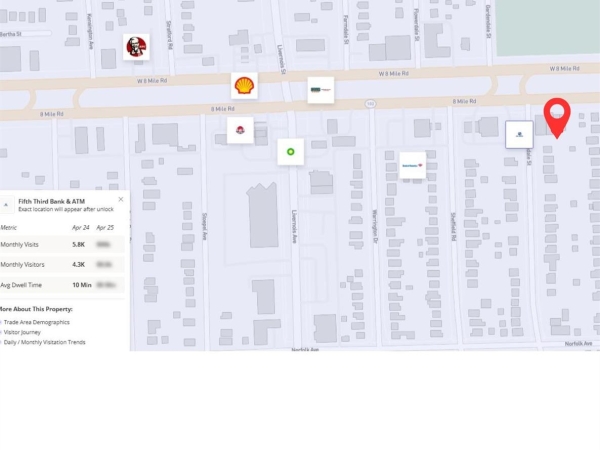
Task: Open Trade Area Demographics
Action: (37, 322)
